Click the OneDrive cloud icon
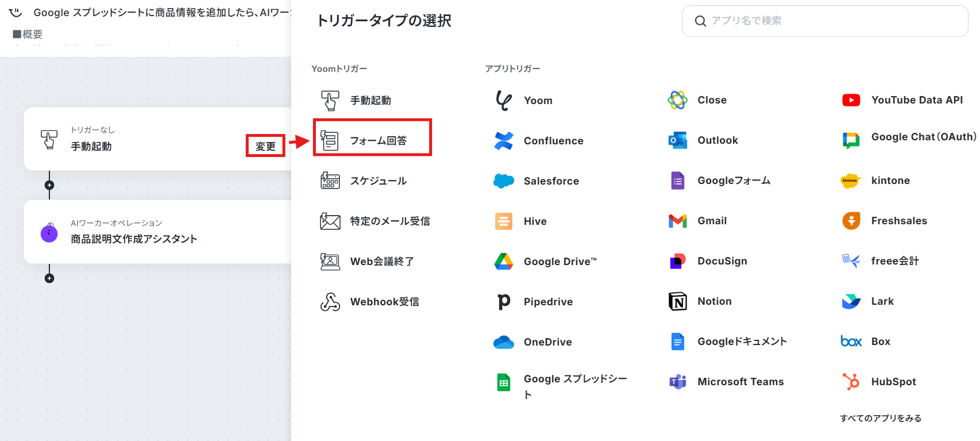The width and height of the screenshot is (980, 441). 504,342
